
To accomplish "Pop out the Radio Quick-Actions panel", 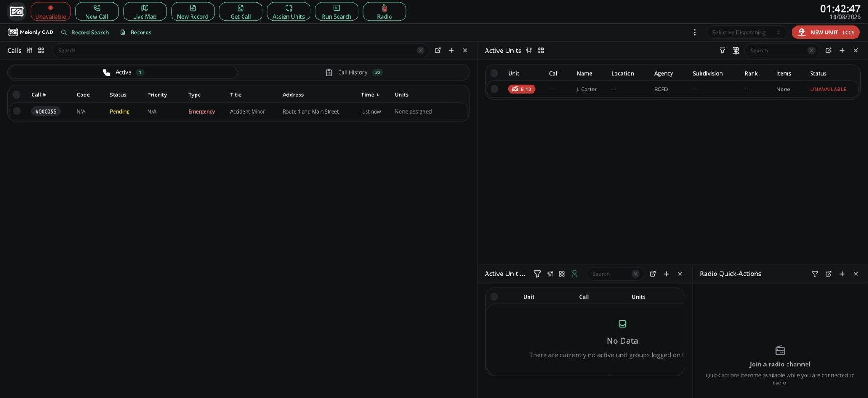I will [x=829, y=274].
